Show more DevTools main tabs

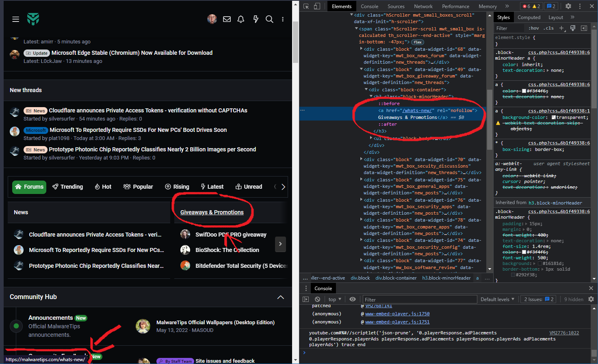point(507,6)
